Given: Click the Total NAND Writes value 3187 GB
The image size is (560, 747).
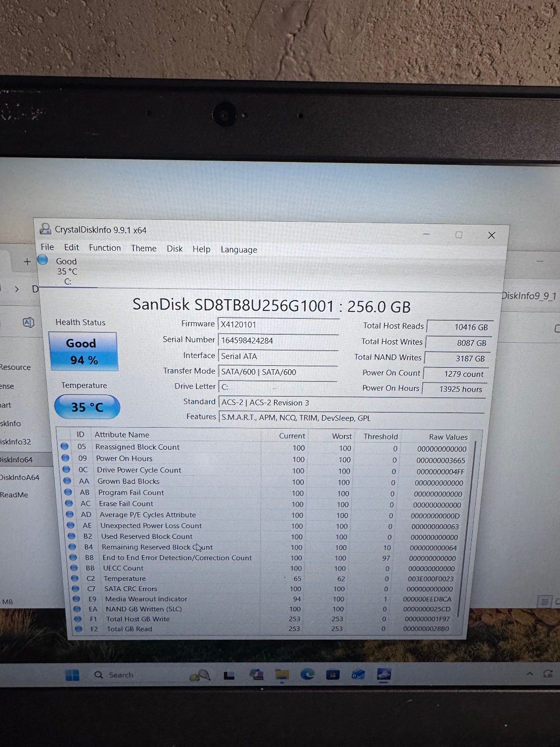Looking at the screenshot, I should (457, 359).
